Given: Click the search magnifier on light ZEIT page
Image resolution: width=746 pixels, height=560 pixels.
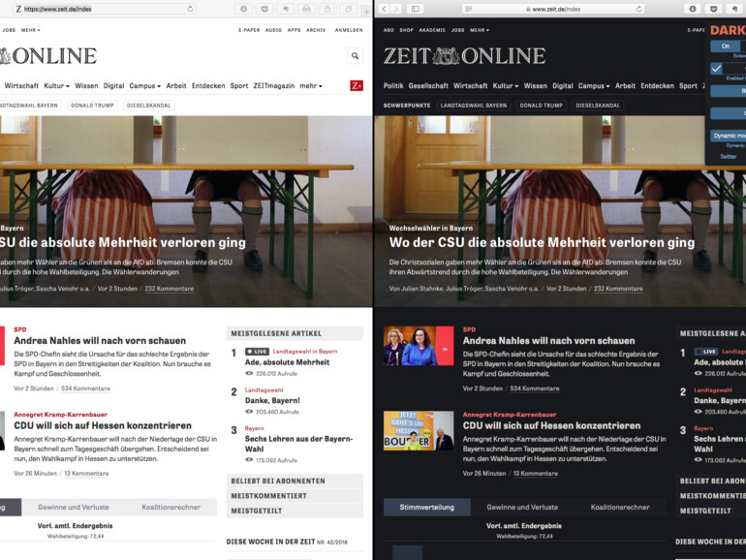Looking at the screenshot, I should (355, 55).
